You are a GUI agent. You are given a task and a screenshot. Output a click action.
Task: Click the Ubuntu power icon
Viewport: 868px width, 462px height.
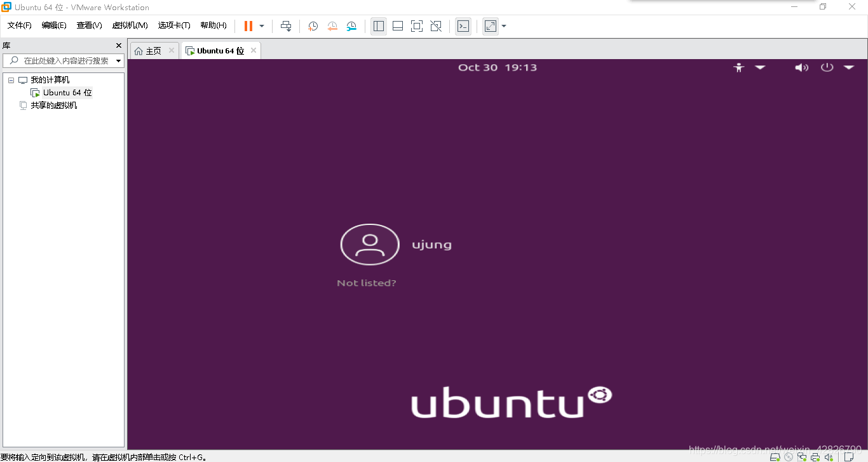click(x=827, y=67)
